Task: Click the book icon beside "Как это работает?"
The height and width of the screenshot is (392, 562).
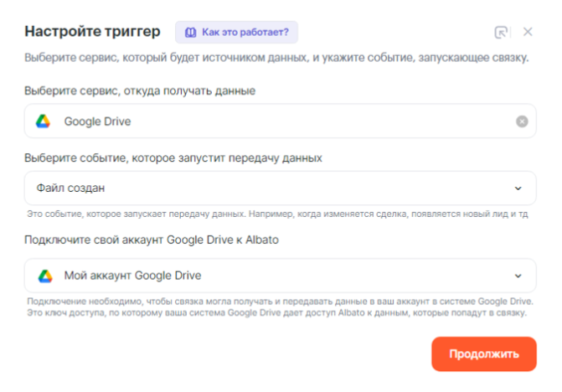Action: point(190,33)
